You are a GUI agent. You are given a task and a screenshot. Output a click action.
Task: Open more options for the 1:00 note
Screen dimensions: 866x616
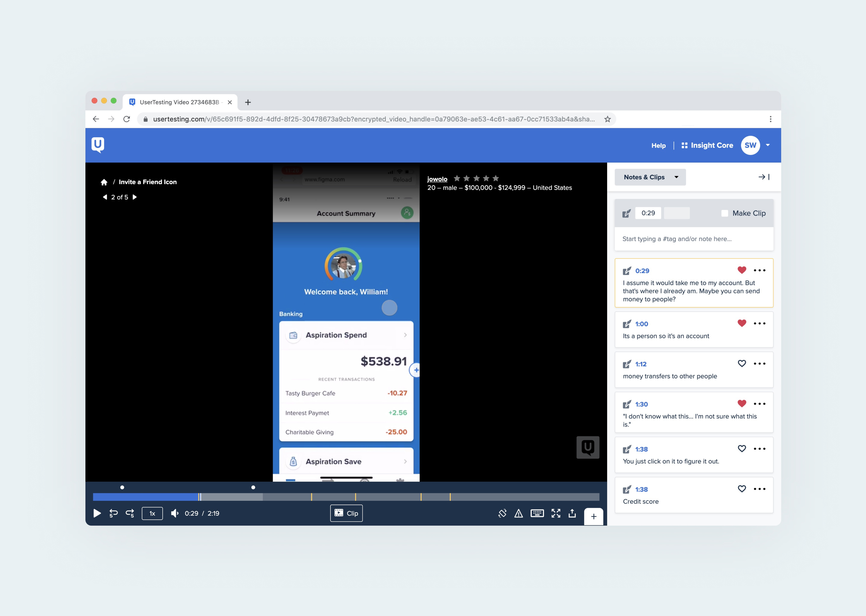[x=760, y=324]
